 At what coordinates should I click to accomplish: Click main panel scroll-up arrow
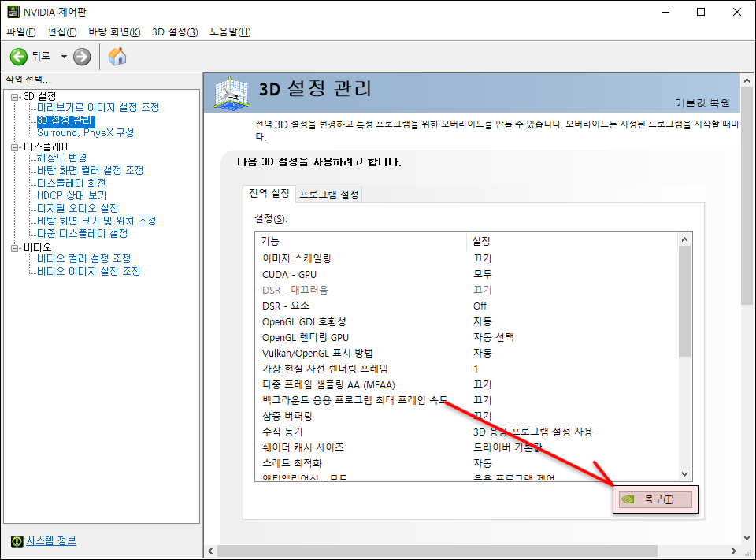point(747,80)
